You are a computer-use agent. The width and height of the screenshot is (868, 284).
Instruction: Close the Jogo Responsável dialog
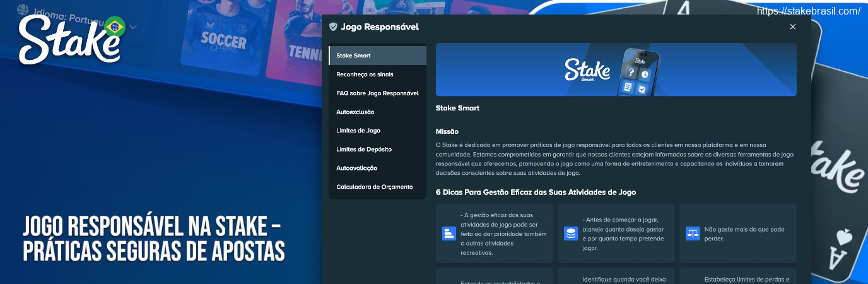pos(793,27)
